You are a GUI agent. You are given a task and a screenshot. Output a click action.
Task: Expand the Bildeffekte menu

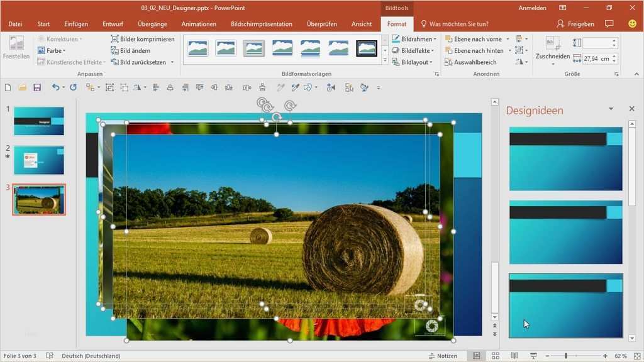coord(413,50)
